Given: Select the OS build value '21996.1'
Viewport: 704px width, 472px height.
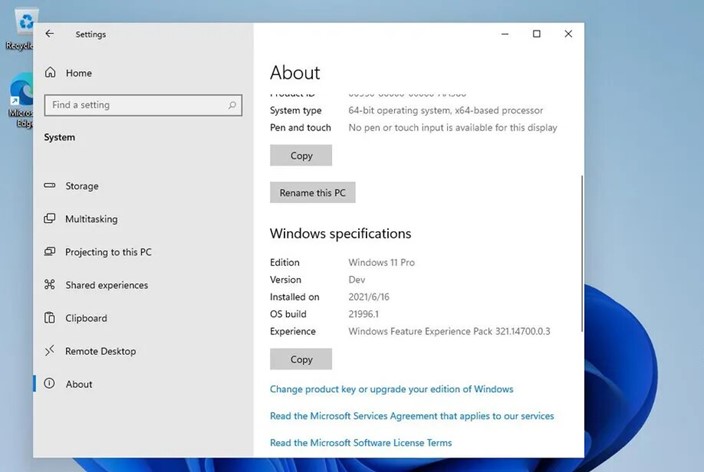Looking at the screenshot, I should 364,314.
